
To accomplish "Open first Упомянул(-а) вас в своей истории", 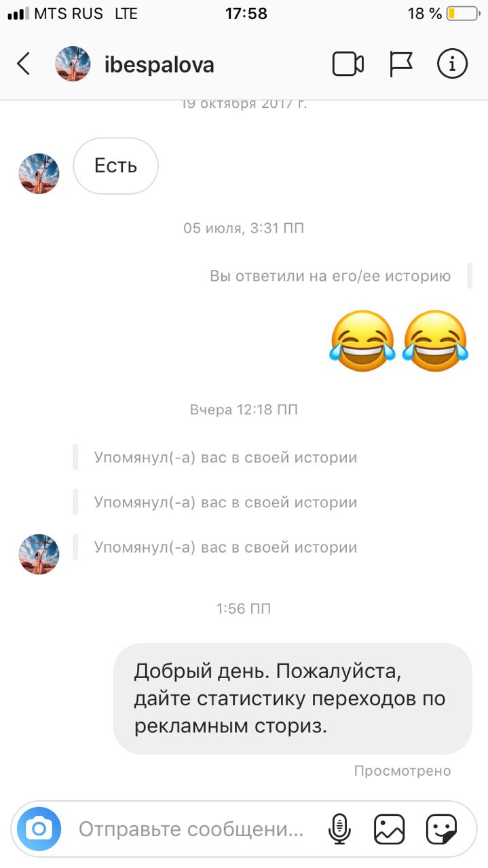I will [x=225, y=458].
